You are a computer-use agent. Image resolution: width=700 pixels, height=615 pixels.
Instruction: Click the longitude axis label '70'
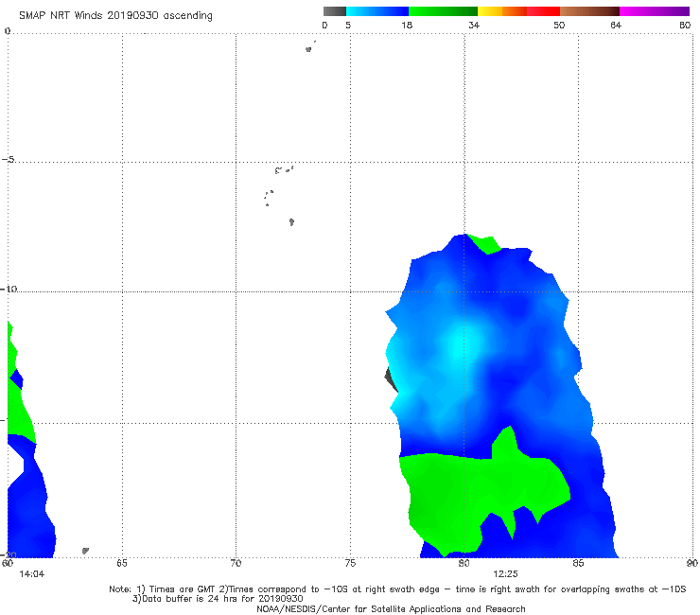[236, 563]
